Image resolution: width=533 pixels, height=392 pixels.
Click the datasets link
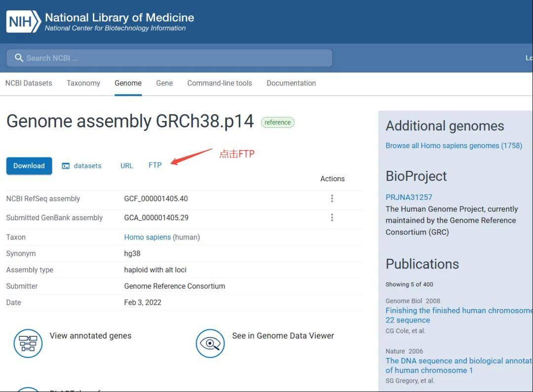pos(88,166)
